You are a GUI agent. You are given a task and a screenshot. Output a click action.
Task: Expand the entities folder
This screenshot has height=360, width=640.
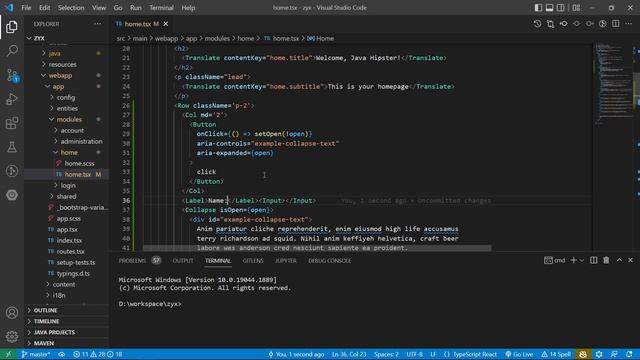click(x=67, y=109)
